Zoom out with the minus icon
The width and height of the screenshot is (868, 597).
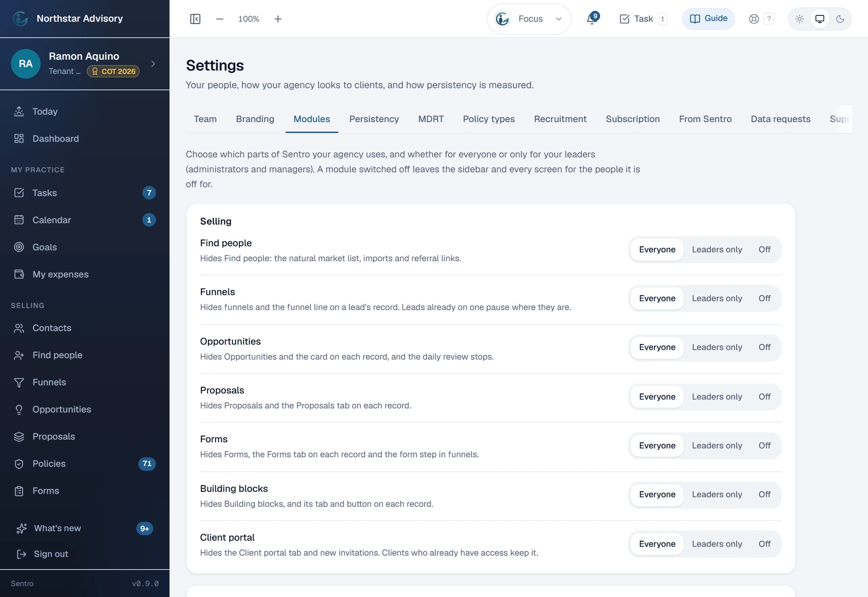tap(220, 19)
